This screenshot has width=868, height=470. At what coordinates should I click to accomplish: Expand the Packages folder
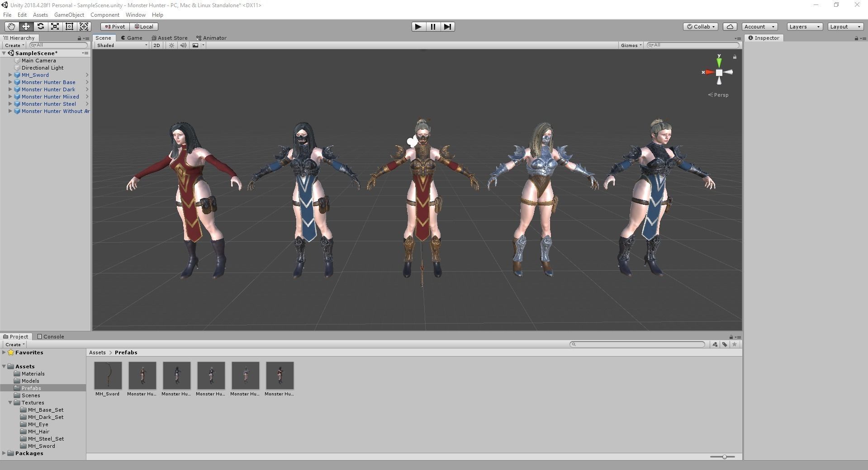(4, 453)
